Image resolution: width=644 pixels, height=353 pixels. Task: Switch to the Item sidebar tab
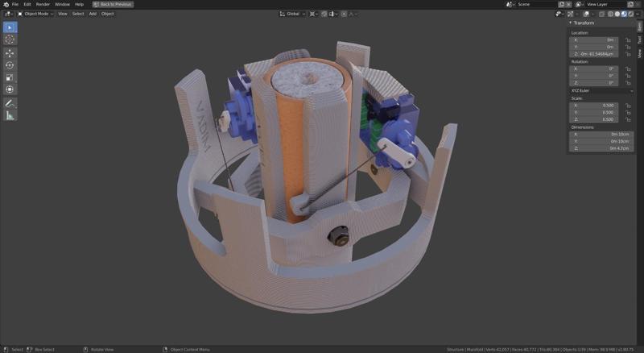[639, 27]
